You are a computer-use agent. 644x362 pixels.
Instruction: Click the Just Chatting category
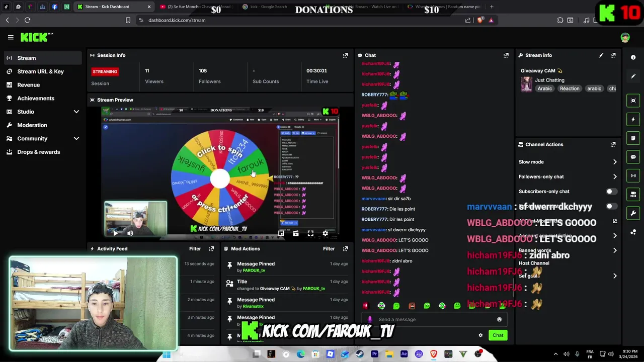(549, 80)
